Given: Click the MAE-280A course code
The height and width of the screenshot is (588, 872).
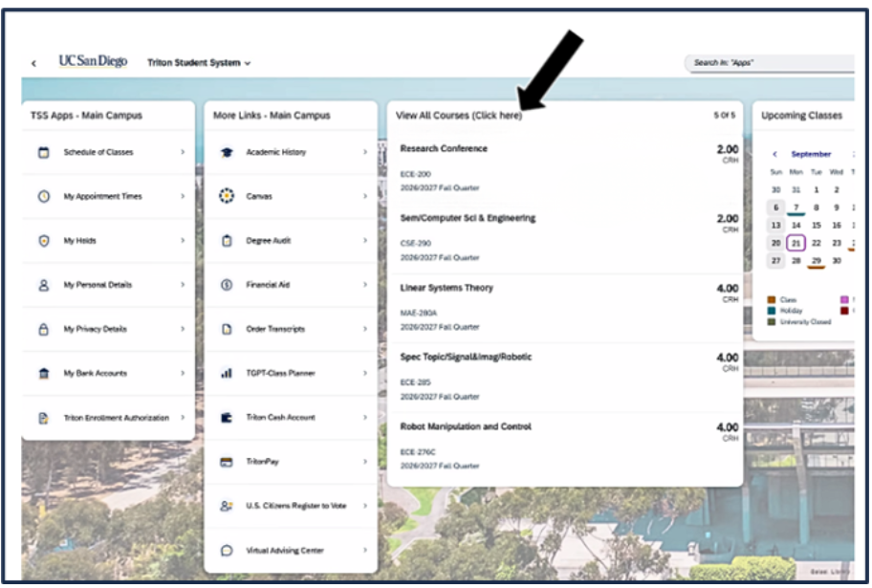Looking at the screenshot, I should [418, 314].
